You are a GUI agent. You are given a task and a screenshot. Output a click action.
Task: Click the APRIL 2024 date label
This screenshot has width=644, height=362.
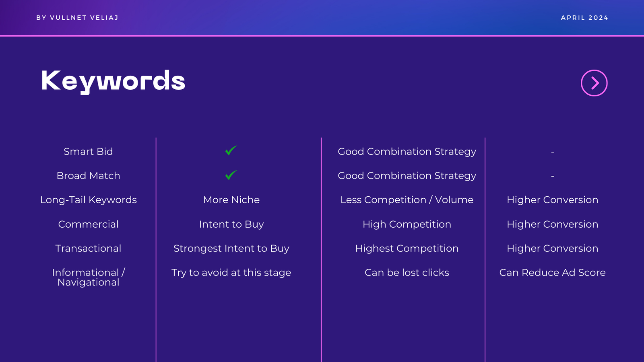[x=584, y=18]
